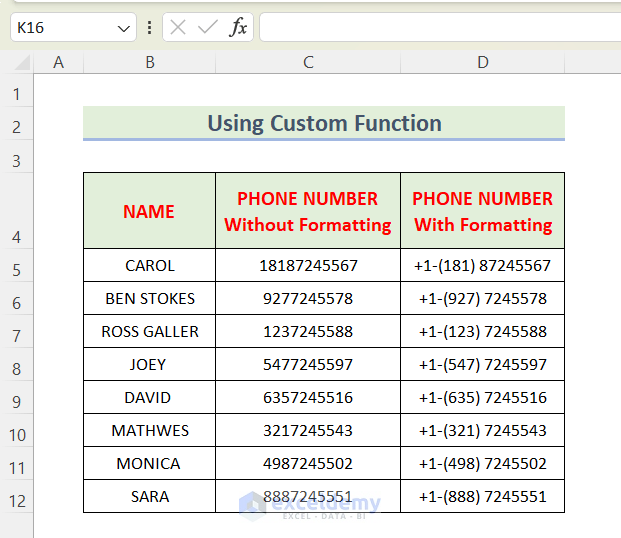Select cell with 3217245543

pos(308,431)
